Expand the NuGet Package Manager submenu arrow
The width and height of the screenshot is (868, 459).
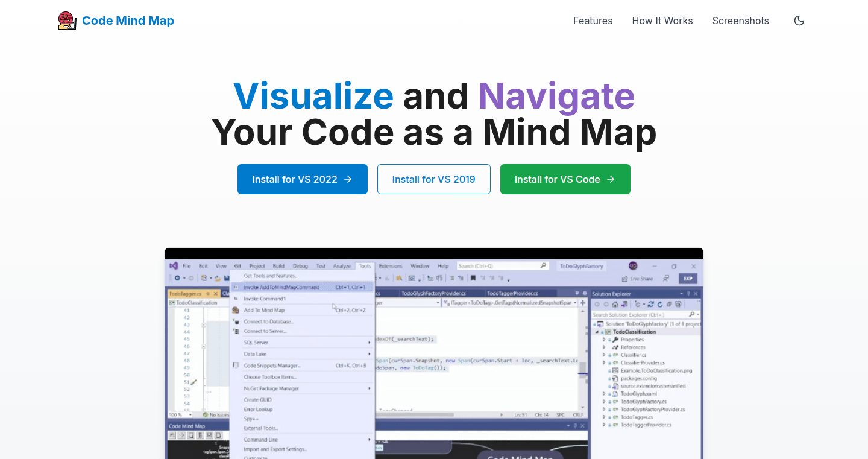point(370,388)
